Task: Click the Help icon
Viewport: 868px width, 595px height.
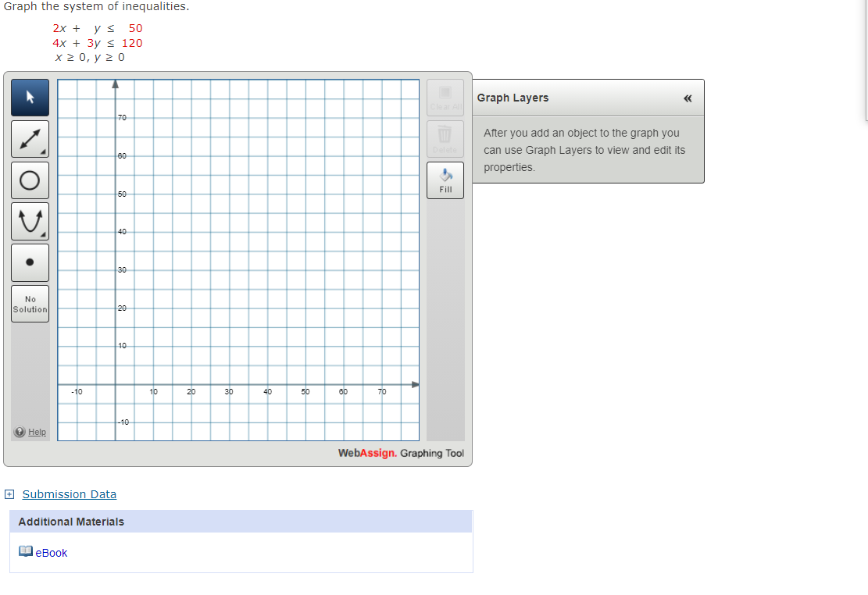Action: pos(18,432)
